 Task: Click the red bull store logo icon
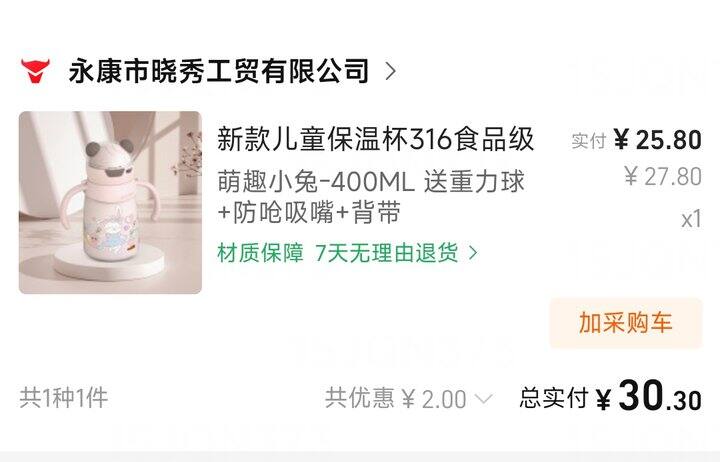click(35, 71)
